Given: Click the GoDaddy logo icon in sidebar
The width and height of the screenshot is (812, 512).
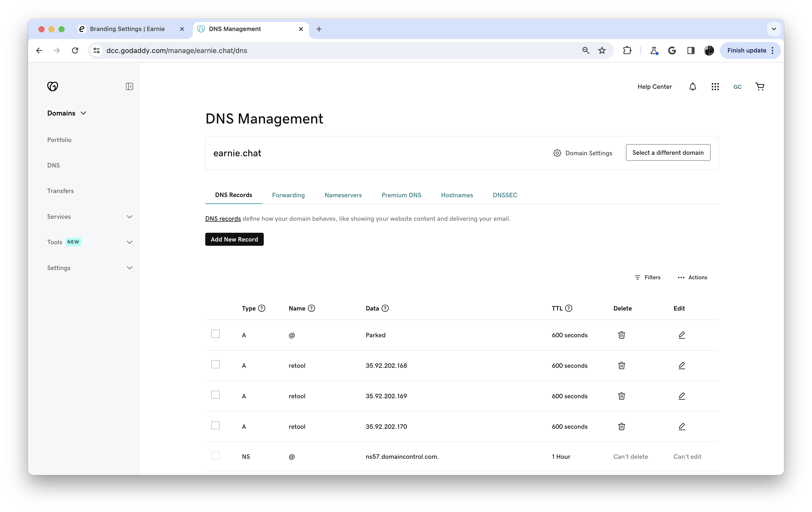Looking at the screenshot, I should click(52, 86).
